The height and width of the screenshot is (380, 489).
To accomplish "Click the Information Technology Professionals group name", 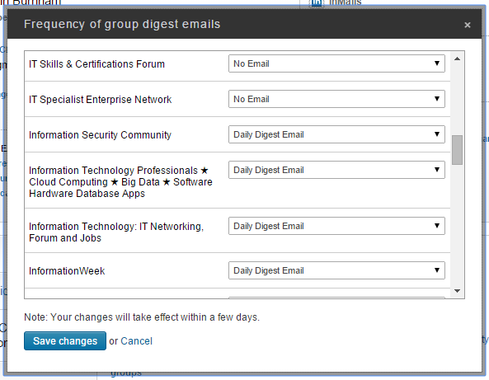I will [x=120, y=182].
